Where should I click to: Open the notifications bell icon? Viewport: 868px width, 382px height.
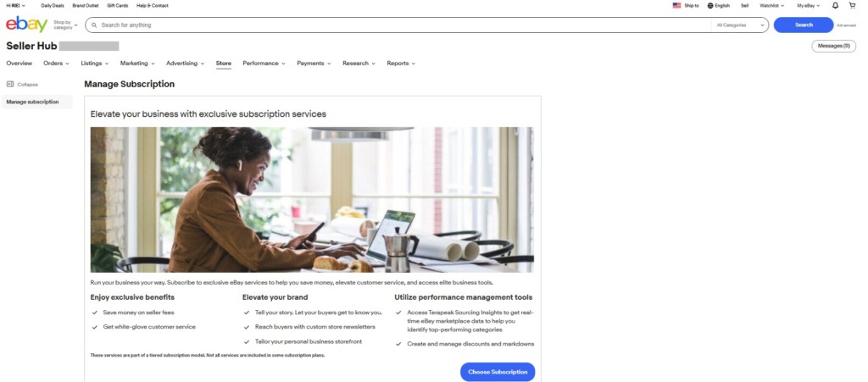pos(835,6)
